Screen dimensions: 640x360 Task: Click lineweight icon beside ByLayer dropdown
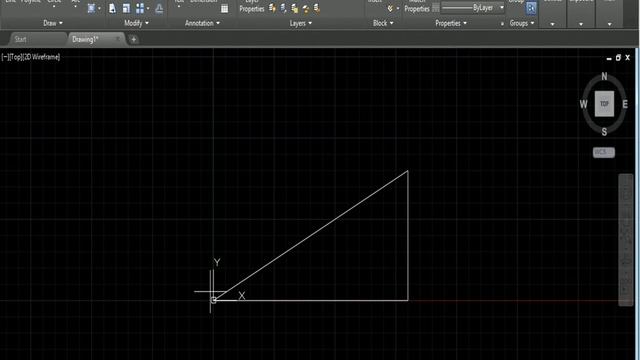tap(436, 8)
